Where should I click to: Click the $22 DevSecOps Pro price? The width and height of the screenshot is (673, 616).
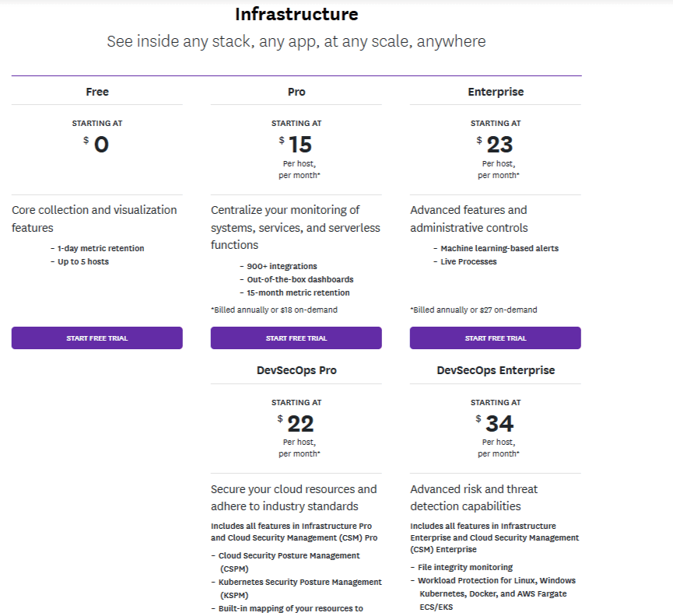tap(300, 424)
